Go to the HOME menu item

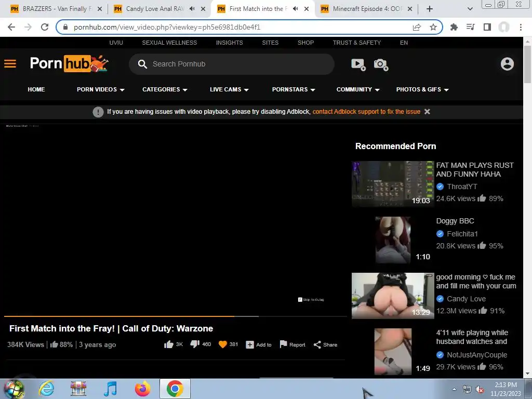pos(36,89)
